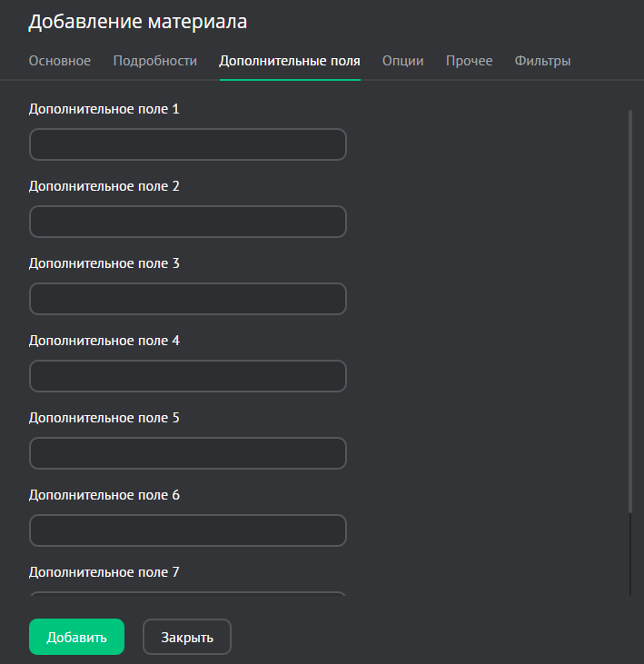Focus the Дополнительное поле 5 input field
644x664 pixels.
point(188,453)
